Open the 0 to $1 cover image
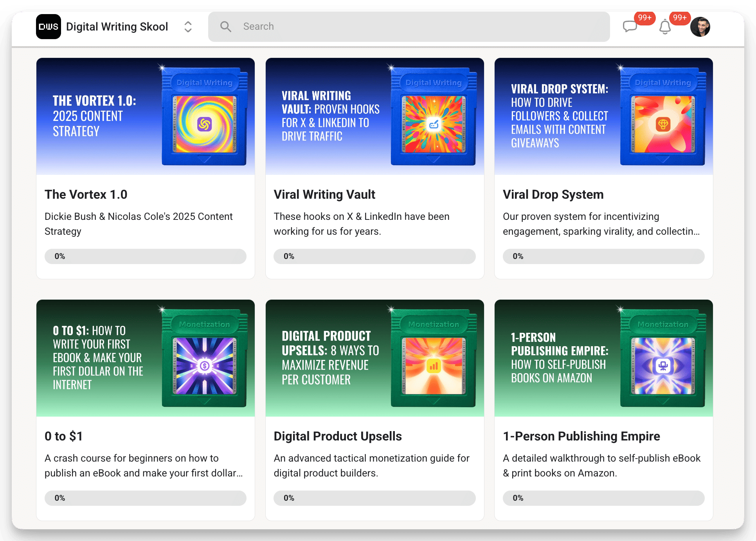 click(146, 358)
